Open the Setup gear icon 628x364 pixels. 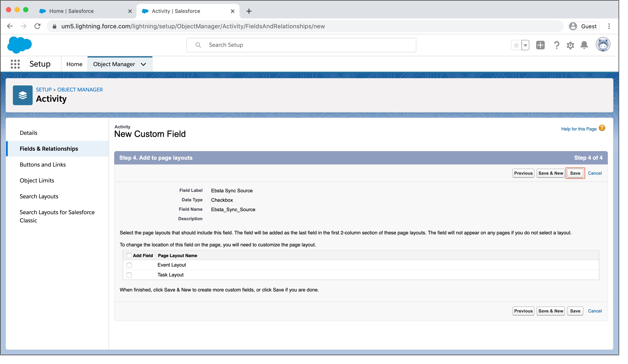[570, 45]
